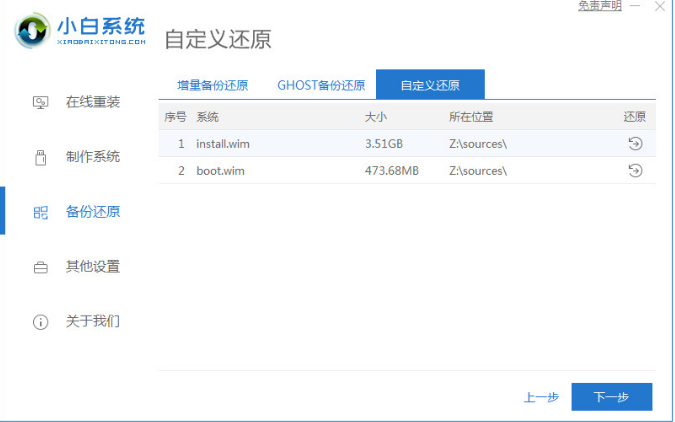Image resolution: width=675 pixels, height=422 pixels.
Task: Open the 免责声明 link
Action: pyautogui.click(x=600, y=6)
